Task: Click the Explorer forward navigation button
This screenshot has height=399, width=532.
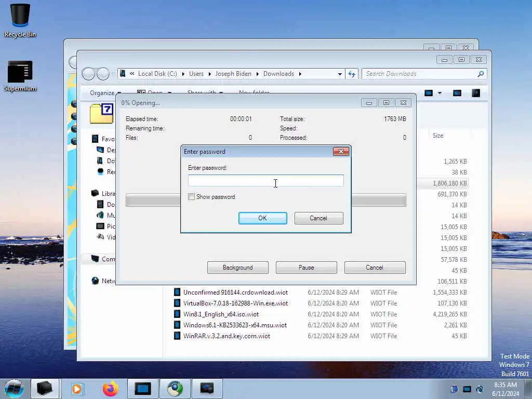Action: tap(103, 74)
